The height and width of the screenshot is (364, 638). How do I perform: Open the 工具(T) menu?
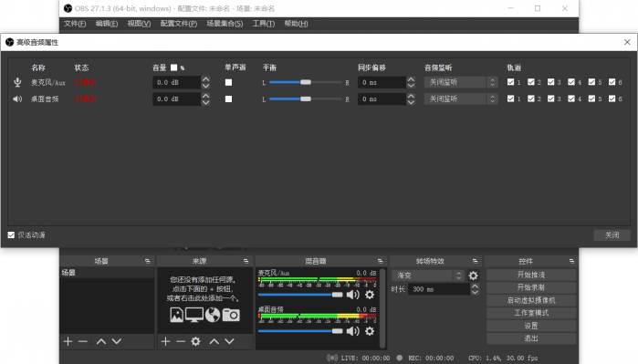coord(263,24)
